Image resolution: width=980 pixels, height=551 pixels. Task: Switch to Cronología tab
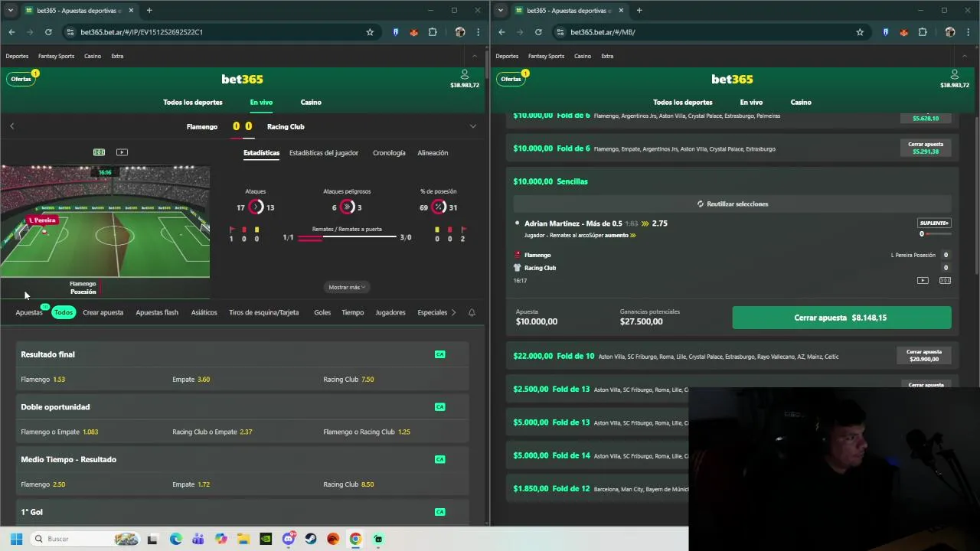389,153
